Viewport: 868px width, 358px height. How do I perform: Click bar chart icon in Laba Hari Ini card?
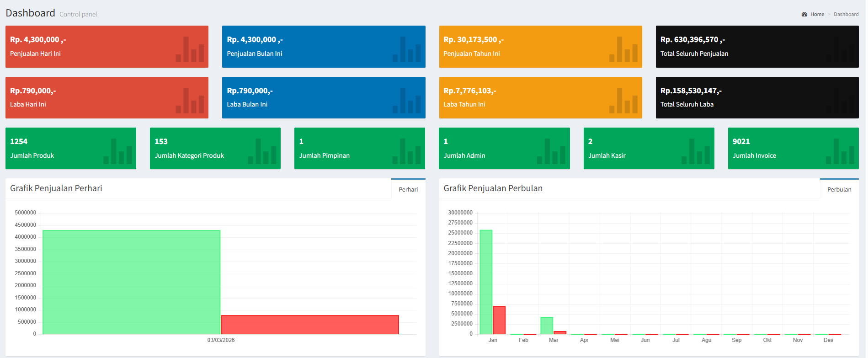(x=190, y=101)
